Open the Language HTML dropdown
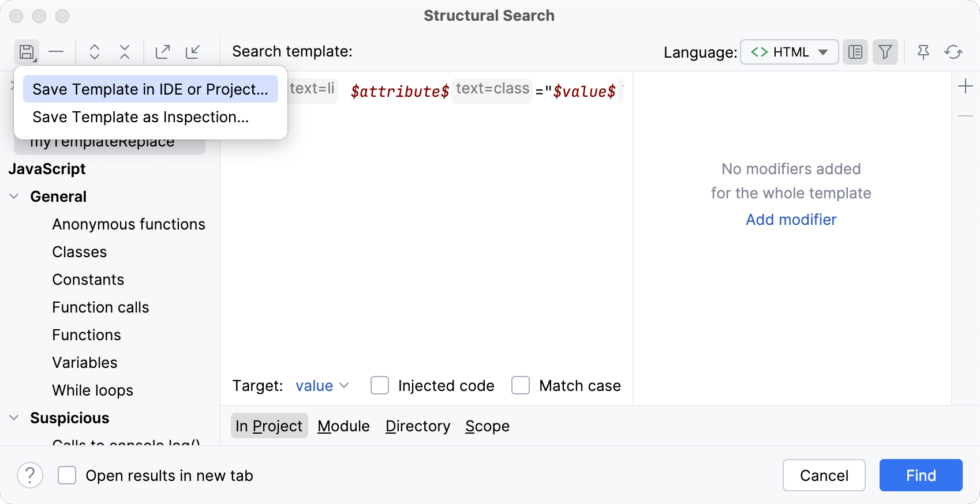 [789, 52]
